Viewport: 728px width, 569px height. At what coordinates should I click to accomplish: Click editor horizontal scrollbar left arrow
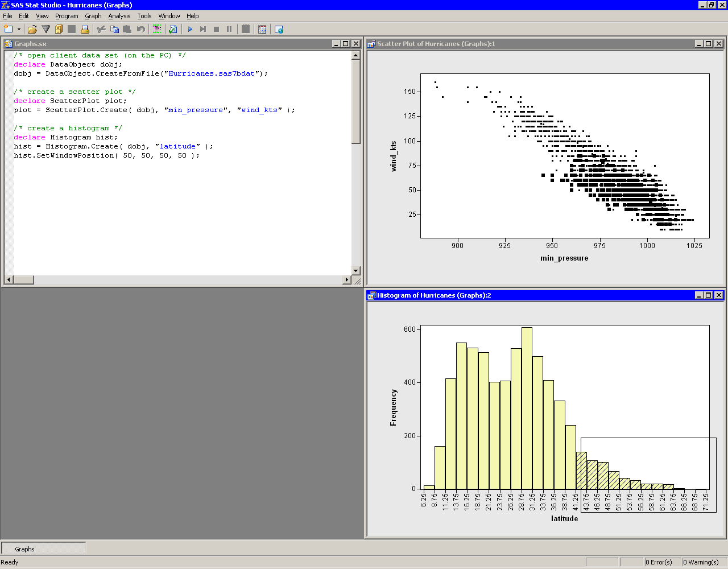pyautogui.click(x=9, y=280)
